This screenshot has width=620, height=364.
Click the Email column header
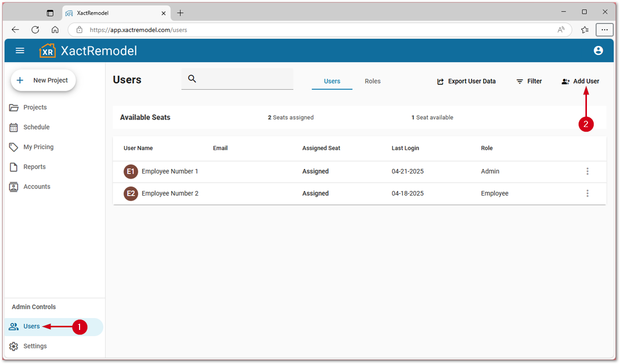click(220, 148)
